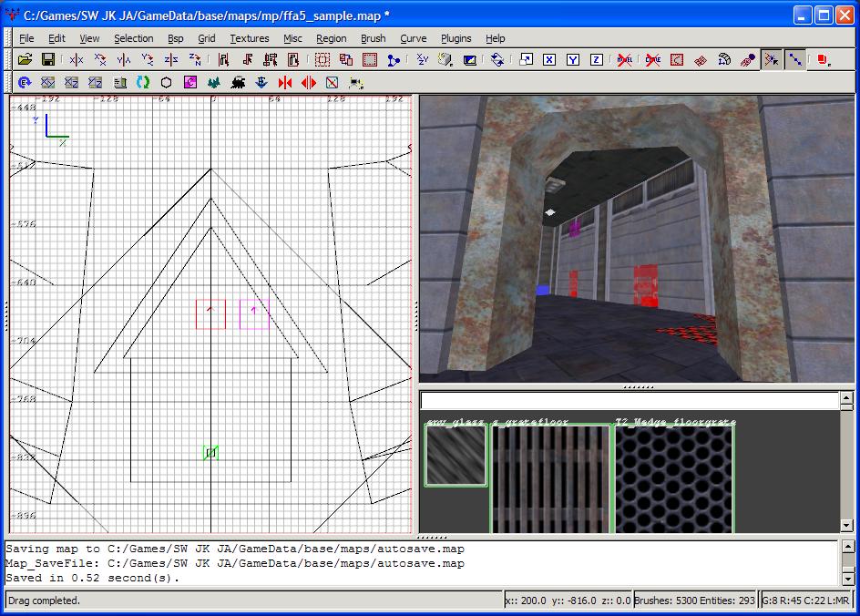Click the Patch Wireframe red mesh icon
The image size is (860, 616).
(x=701, y=59)
